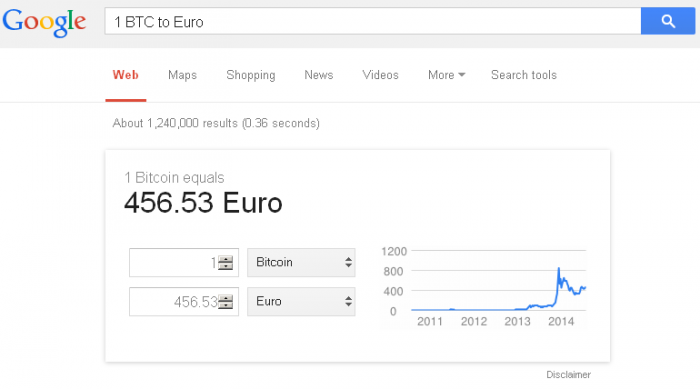
Task: Click the blue search magnifier button
Action: (x=667, y=21)
